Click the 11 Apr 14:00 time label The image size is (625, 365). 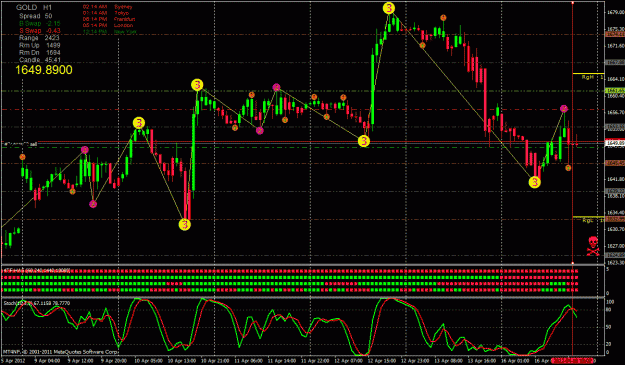click(282, 361)
